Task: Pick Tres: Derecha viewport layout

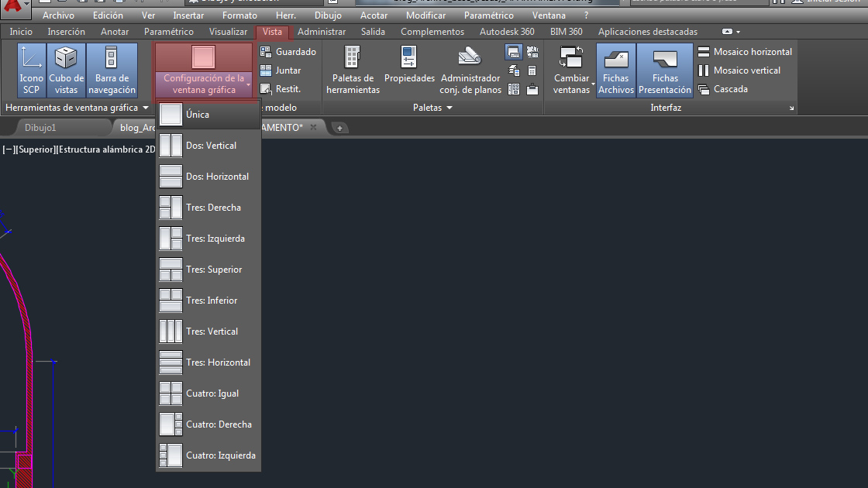Action: pos(208,208)
